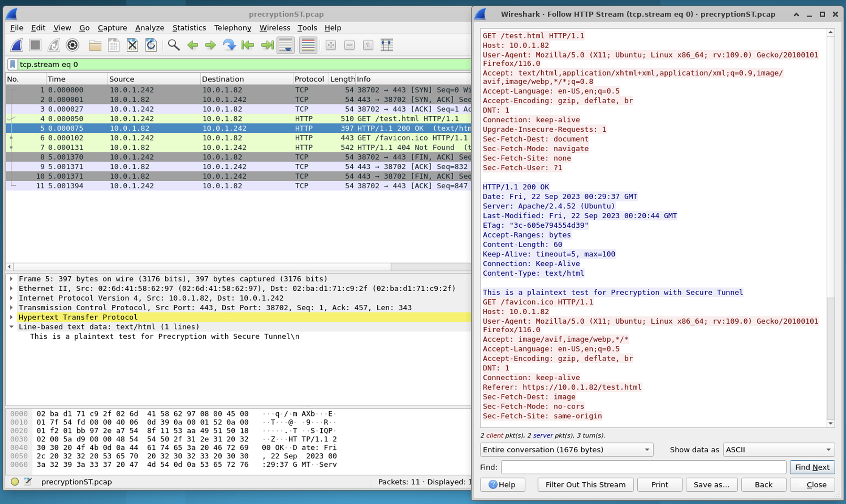Click the Find text input field
This screenshot has width=846, height=504.
click(x=643, y=467)
